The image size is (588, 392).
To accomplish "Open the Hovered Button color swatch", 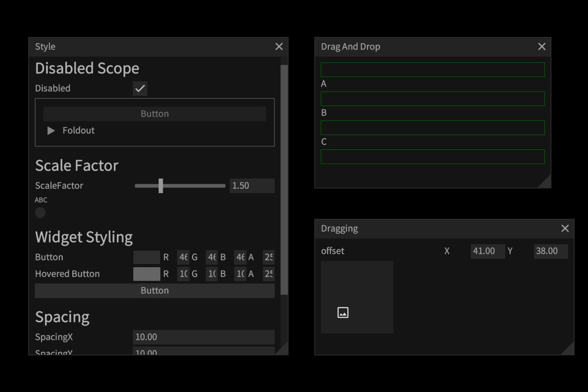I will point(147,274).
